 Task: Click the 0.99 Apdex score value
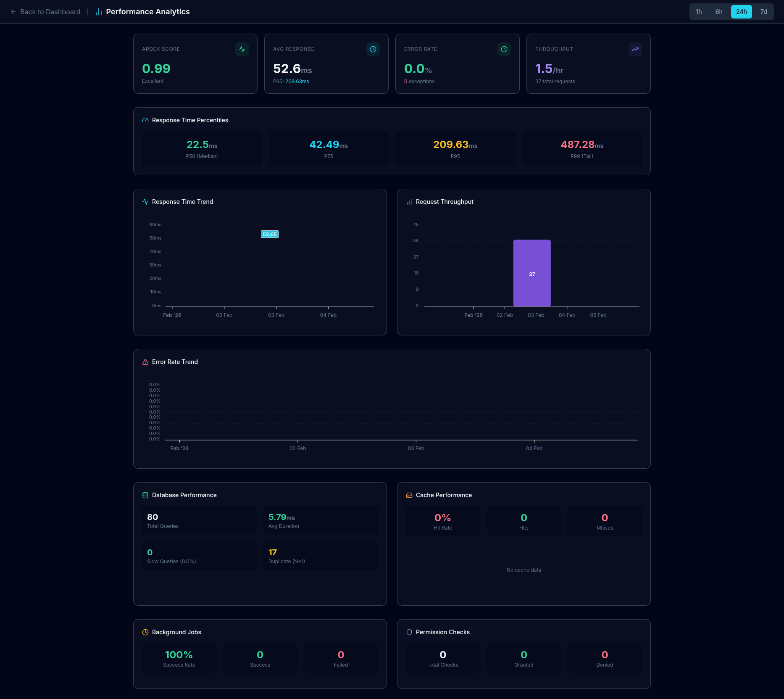tap(156, 69)
